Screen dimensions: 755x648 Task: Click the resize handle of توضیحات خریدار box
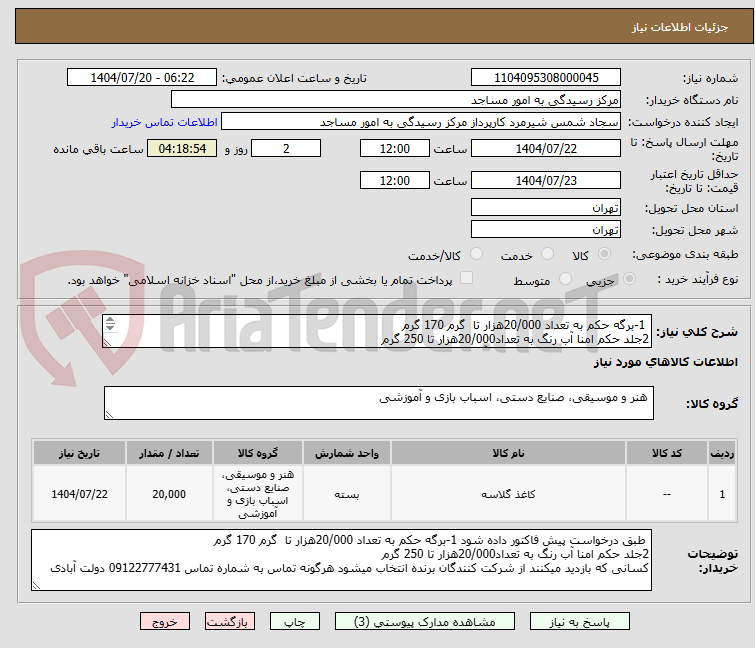tap(36, 586)
